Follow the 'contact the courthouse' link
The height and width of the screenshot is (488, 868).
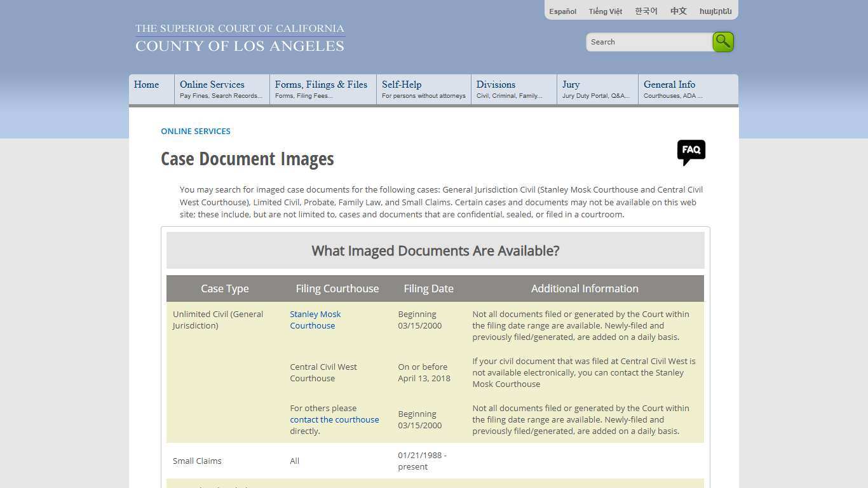[x=334, y=419]
